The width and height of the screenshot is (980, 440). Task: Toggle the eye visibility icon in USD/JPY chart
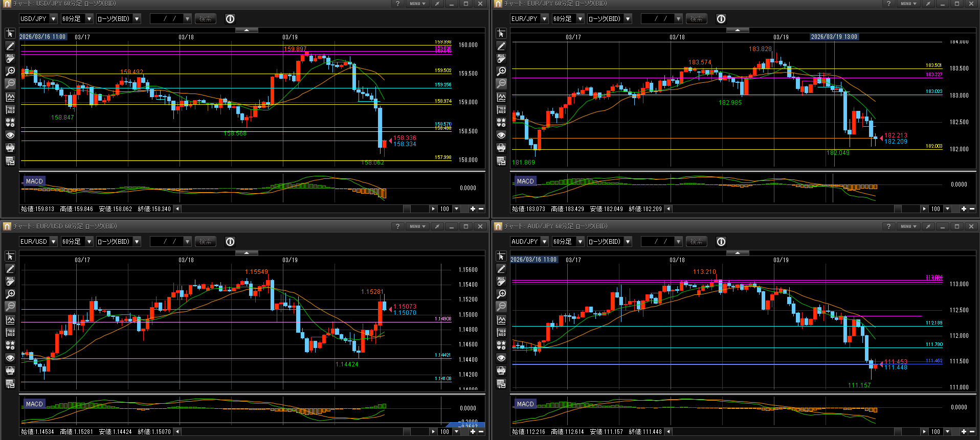(x=10, y=135)
